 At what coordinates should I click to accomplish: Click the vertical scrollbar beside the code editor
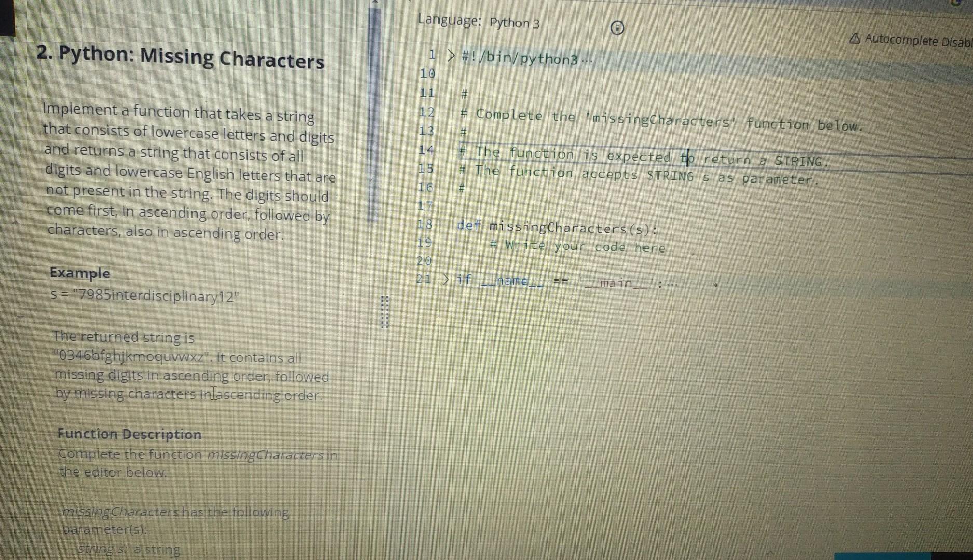[373, 114]
